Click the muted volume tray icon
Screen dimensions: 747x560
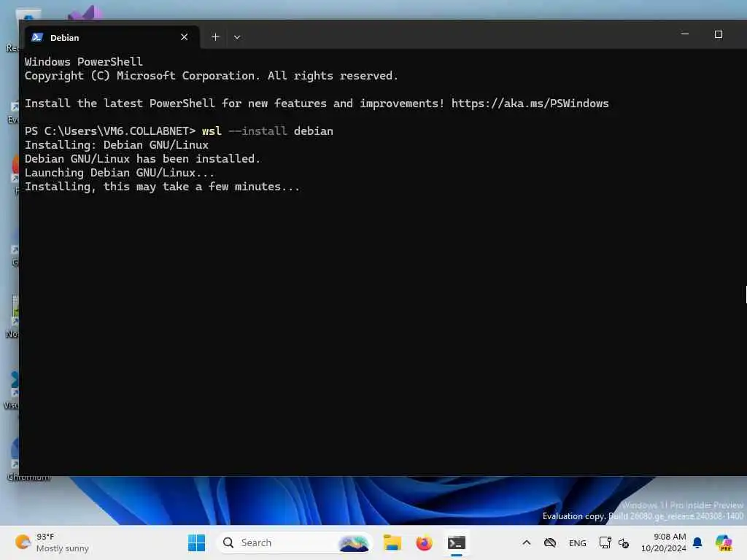624,542
